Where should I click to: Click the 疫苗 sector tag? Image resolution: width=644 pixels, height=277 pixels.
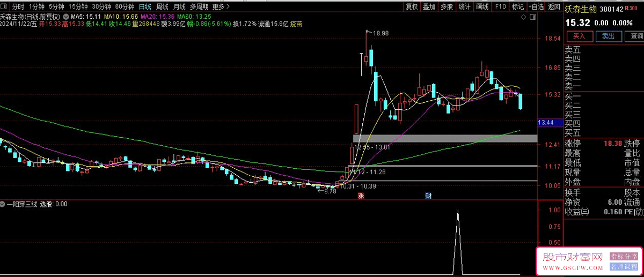(x=296, y=24)
